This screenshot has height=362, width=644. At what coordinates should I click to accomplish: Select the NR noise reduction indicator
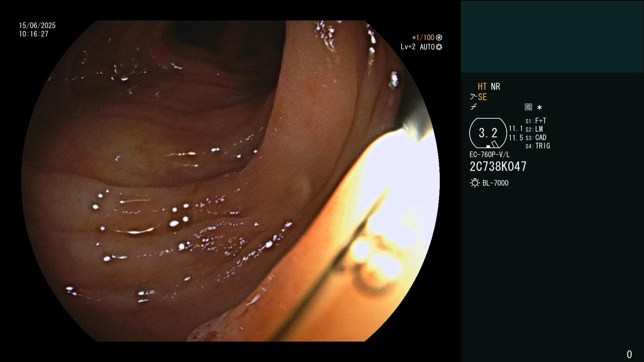[x=495, y=86]
